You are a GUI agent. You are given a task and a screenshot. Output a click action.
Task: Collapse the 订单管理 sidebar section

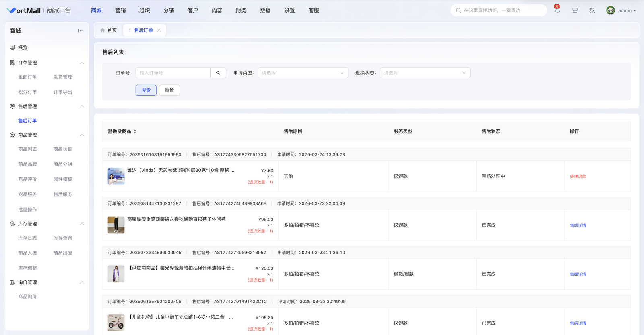tap(82, 63)
